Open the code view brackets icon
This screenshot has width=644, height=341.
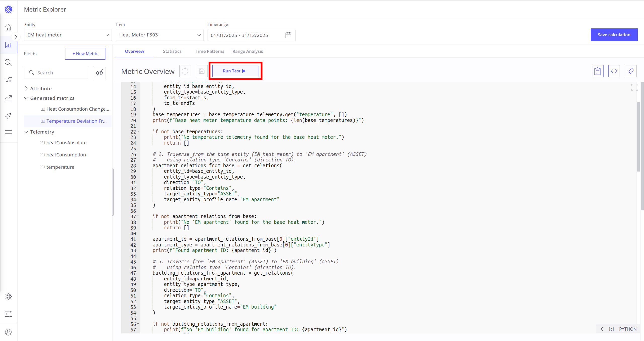614,71
